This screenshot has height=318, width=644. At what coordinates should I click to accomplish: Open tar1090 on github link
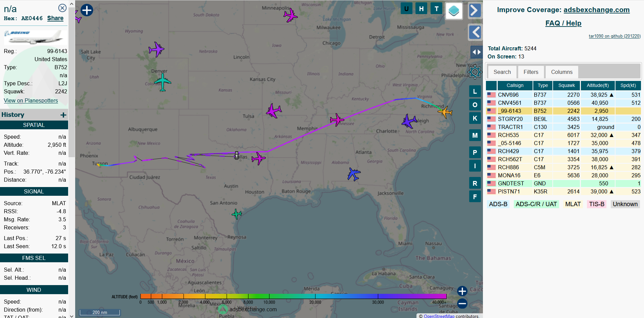614,36
